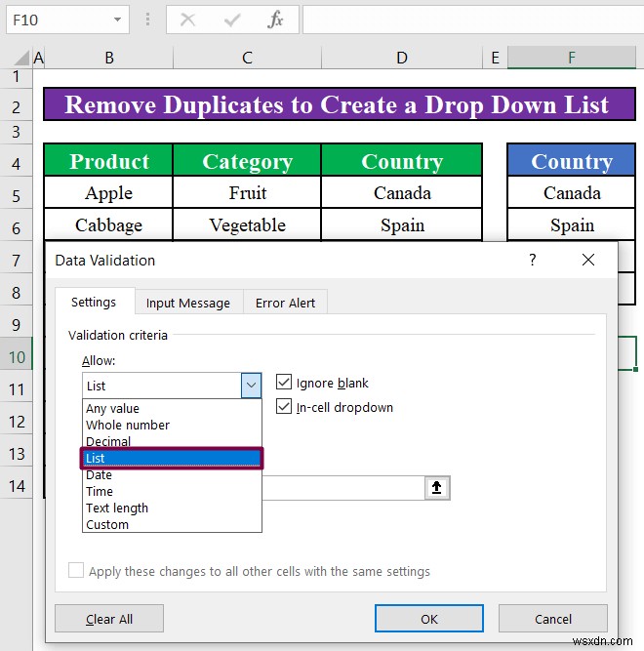
Task: Switch to the Error Alert tab
Action: click(286, 304)
